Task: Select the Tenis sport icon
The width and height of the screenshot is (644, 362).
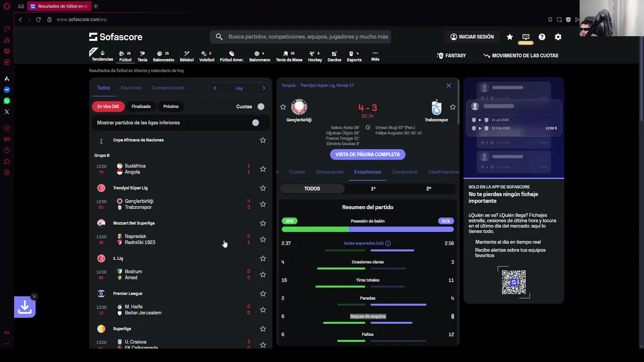Action: [x=142, y=56]
